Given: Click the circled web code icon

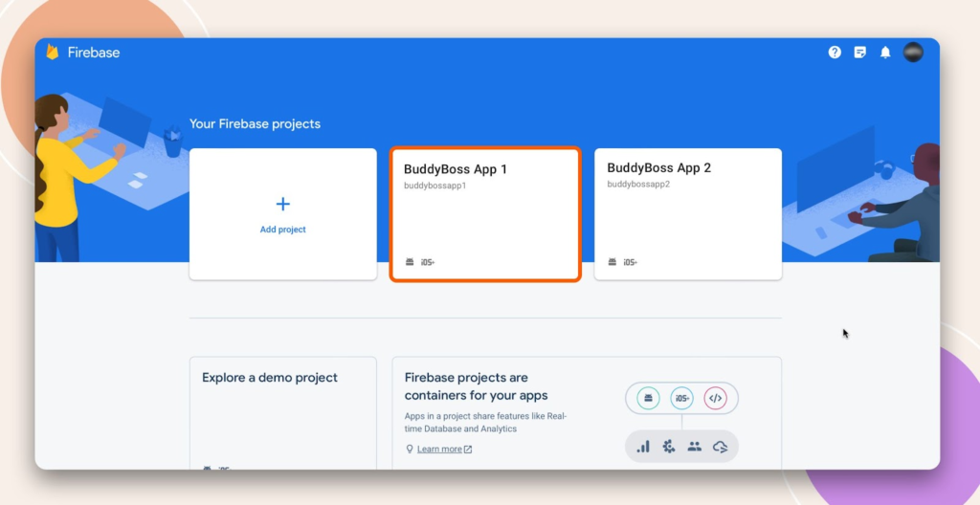Looking at the screenshot, I should [715, 398].
